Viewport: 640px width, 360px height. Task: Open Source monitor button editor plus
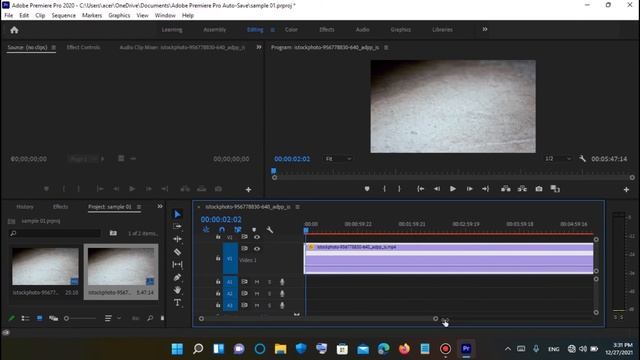click(x=248, y=189)
